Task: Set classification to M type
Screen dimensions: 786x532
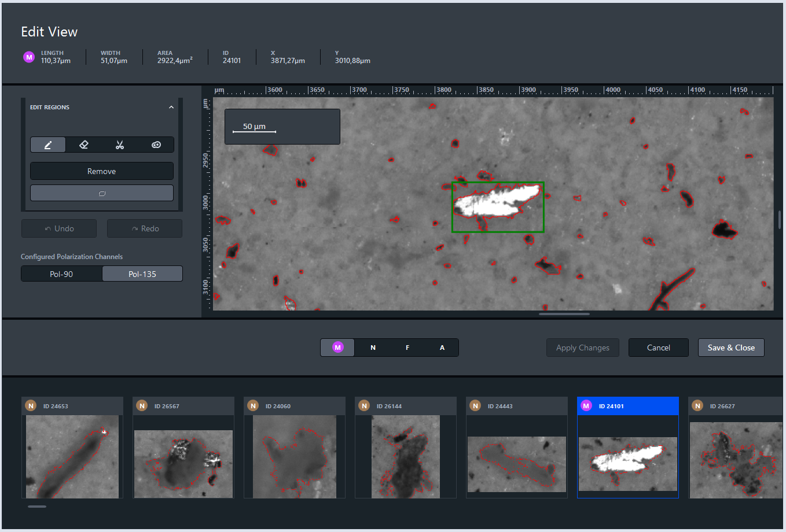Action: click(x=338, y=348)
